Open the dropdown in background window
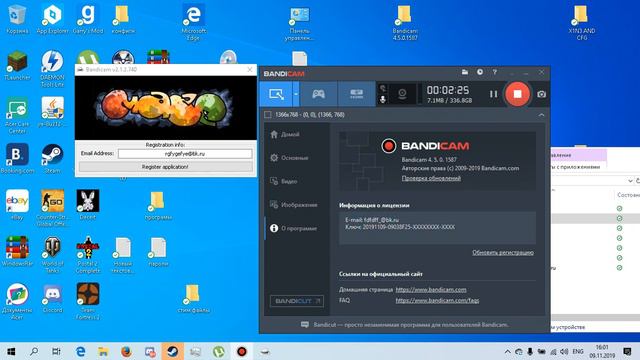This screenshot has width=640, height=360. click(631, 180)
